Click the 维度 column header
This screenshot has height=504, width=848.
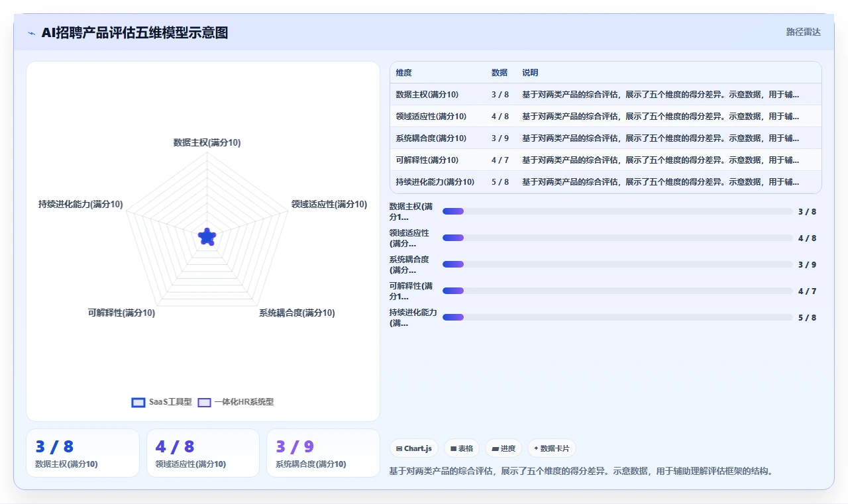pos(403,73)
